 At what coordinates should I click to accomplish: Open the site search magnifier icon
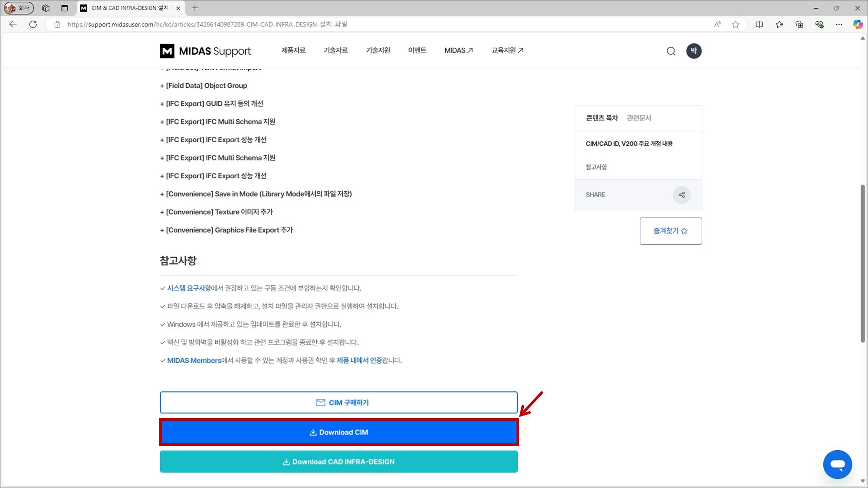pos(671,51)
